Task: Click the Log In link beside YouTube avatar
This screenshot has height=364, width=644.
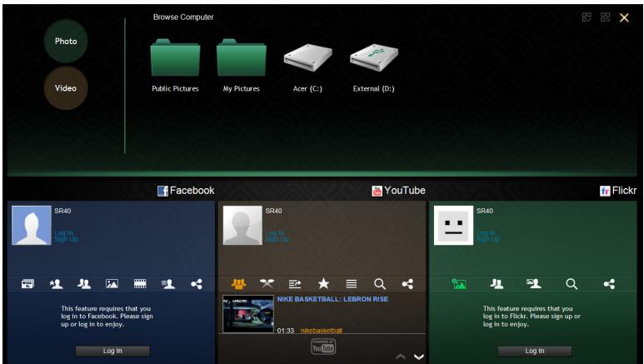Action: pyautogui.click(x=275, y=233)
